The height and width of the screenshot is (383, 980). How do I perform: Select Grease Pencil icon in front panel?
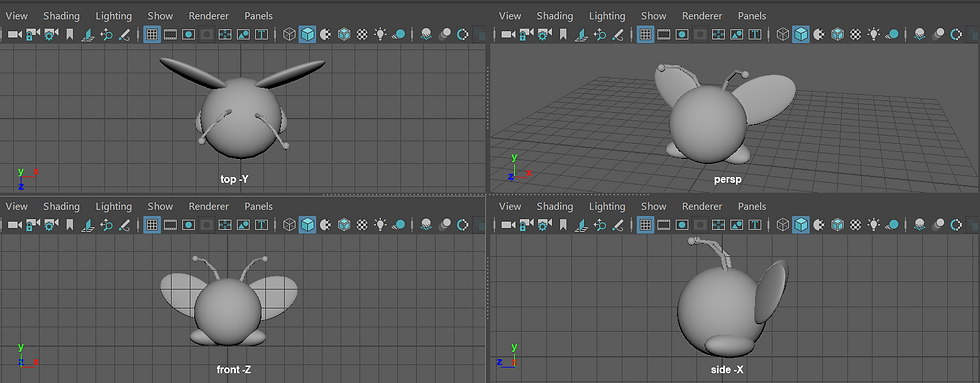click(124, 224)
